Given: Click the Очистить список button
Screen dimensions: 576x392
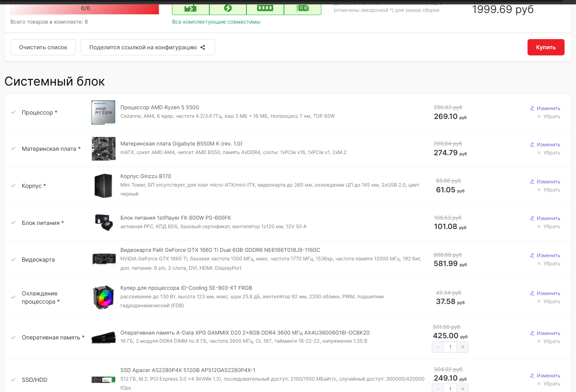Looking at the screenshot, I should [x=43, y=47].
